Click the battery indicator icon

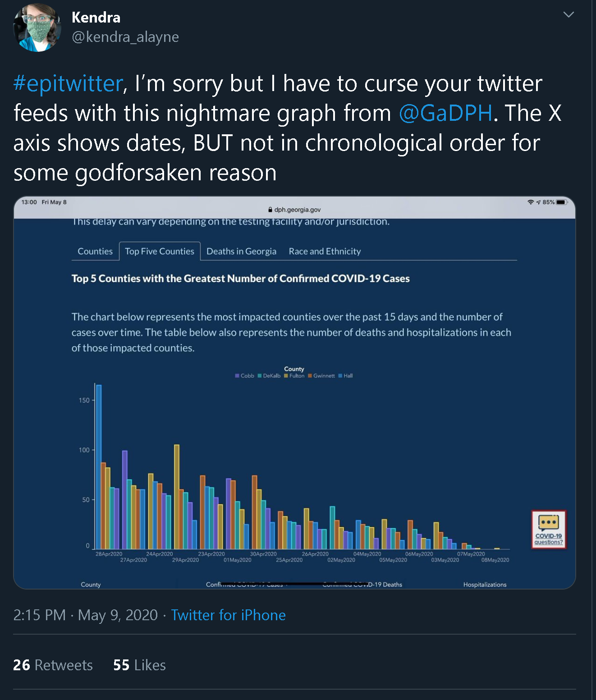click(x=562, y=202)
